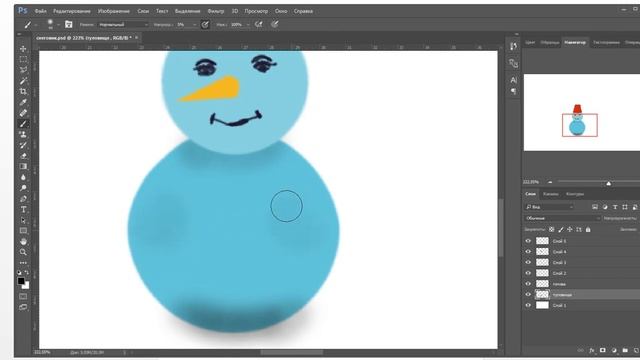Toggle lock layer position
The image size is (640, 360).
[570, 230]
